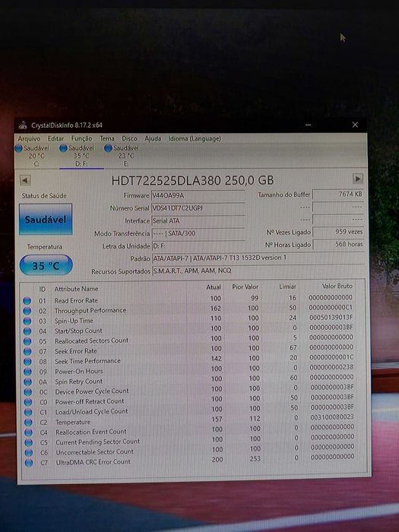
Task: Click the Atual column header
Action: tap(214, 287)
